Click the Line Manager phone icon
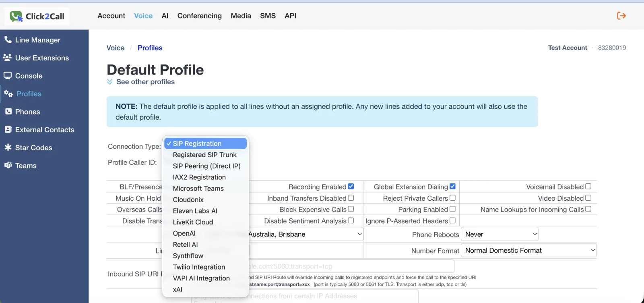This screenshot has width=644, height=303. tap(8, 39)
